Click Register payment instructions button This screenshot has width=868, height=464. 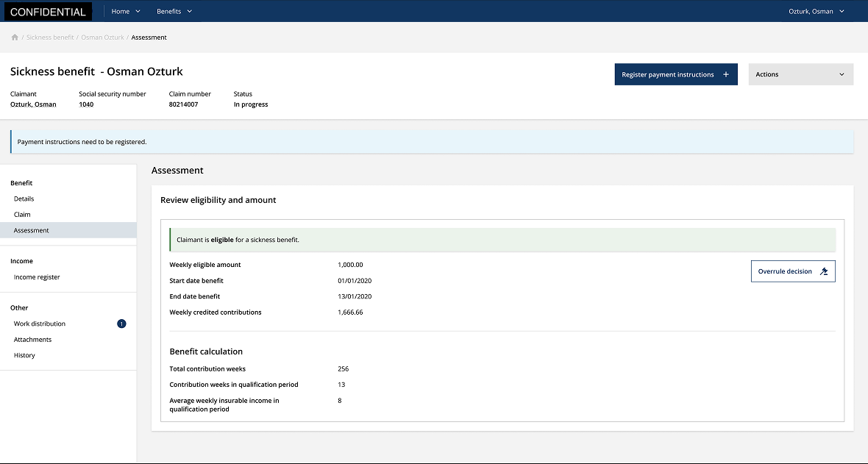pyautogui.click(x=668, y=74)
